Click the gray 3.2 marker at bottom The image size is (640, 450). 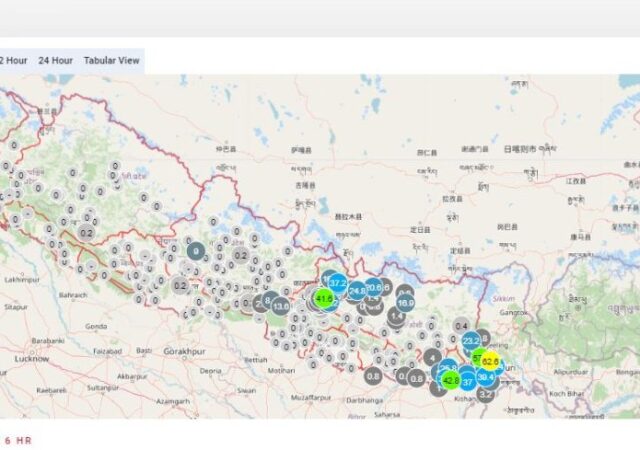pyautogui.click(x=486, y=393)
